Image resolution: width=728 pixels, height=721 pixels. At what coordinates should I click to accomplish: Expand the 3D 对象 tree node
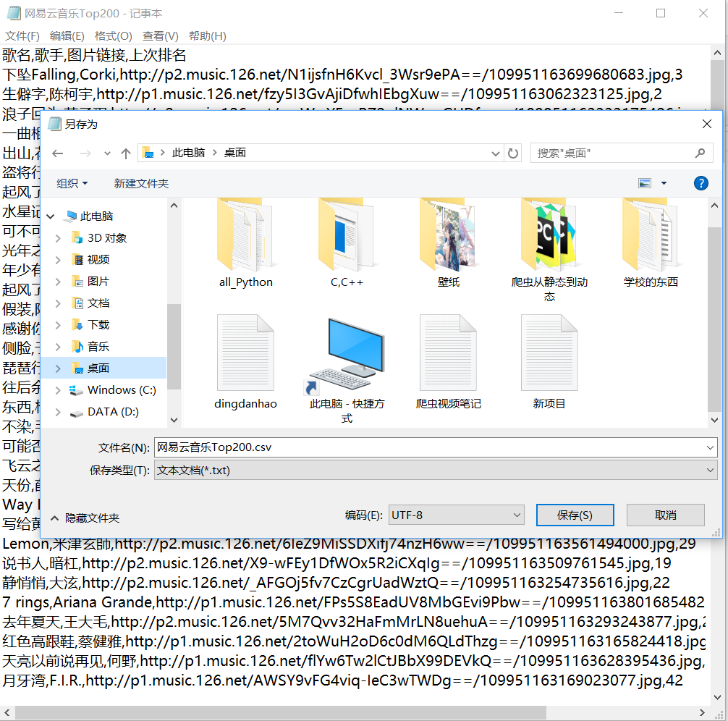click(58, 238)
